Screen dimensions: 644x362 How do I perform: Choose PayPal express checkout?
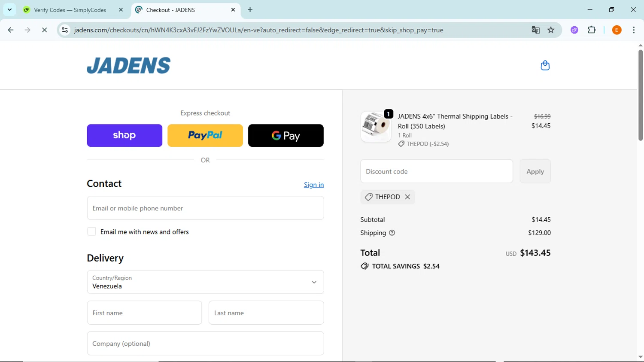(x=205, y=135)
